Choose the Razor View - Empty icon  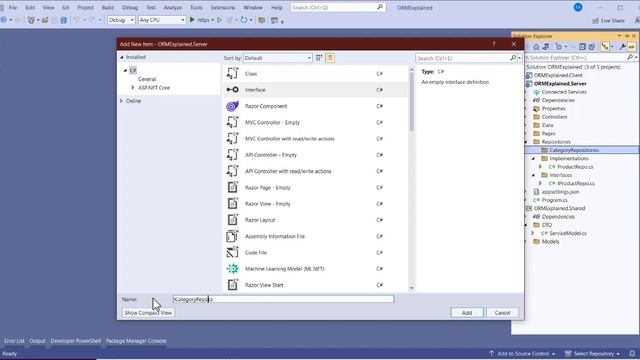click(232, 204)
